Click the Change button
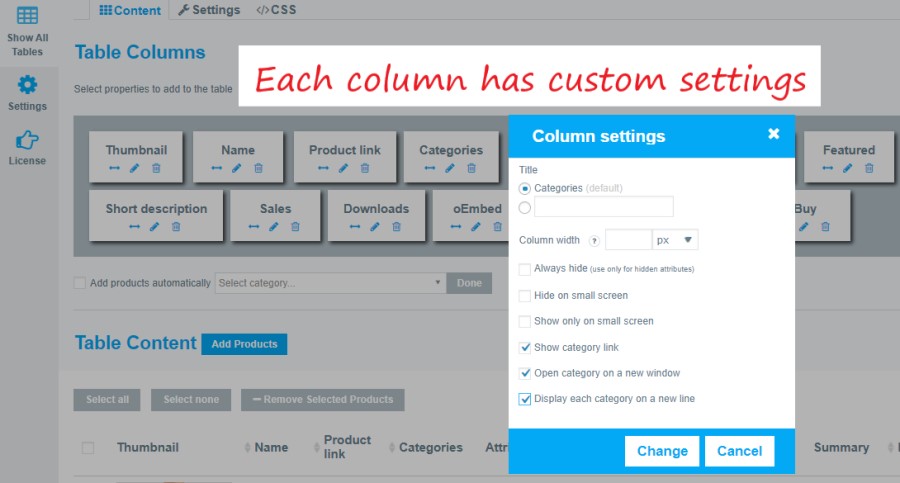The width and height of the screenshot is (900, 483). 662,451
